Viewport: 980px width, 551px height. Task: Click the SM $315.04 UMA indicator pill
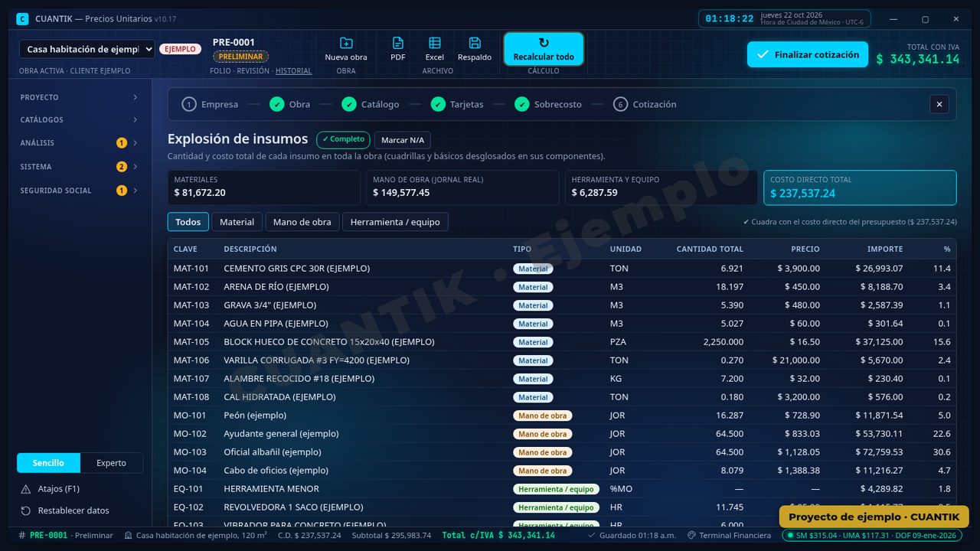[871, 536]
